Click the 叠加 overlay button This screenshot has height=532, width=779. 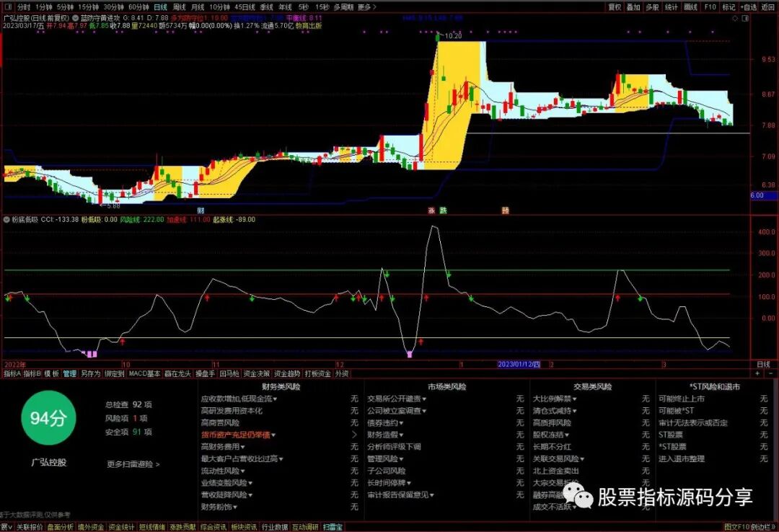point(633,7)
